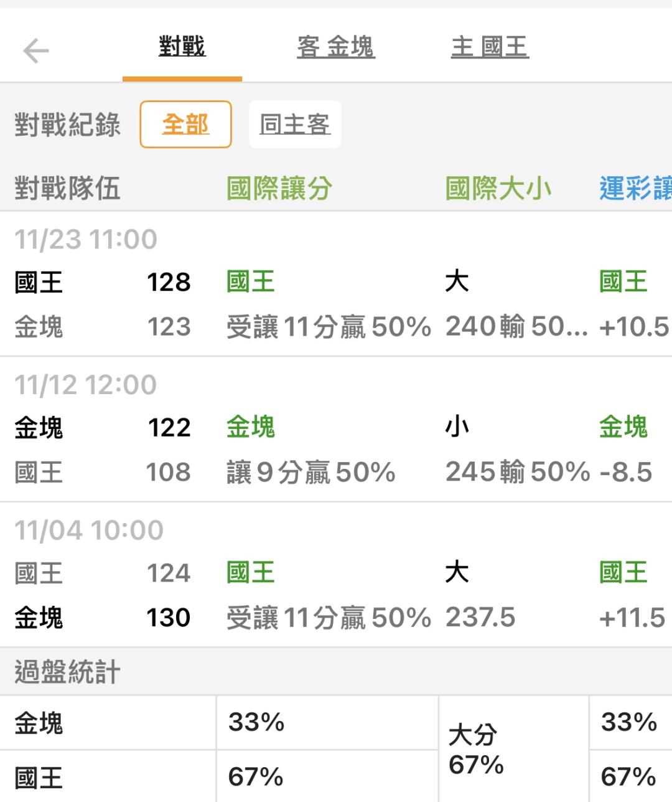
Task: Click the 大分 67% statistics cell
Action: point(476,750)
